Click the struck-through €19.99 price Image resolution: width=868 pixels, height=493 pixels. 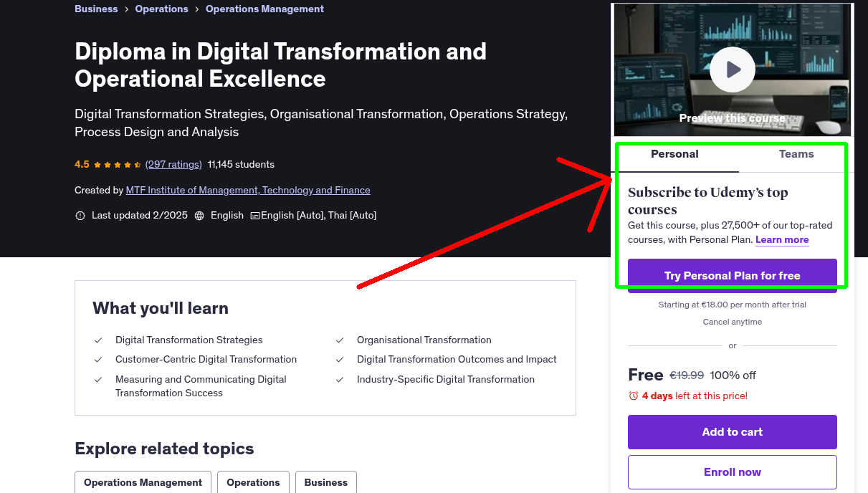point(687,375)
